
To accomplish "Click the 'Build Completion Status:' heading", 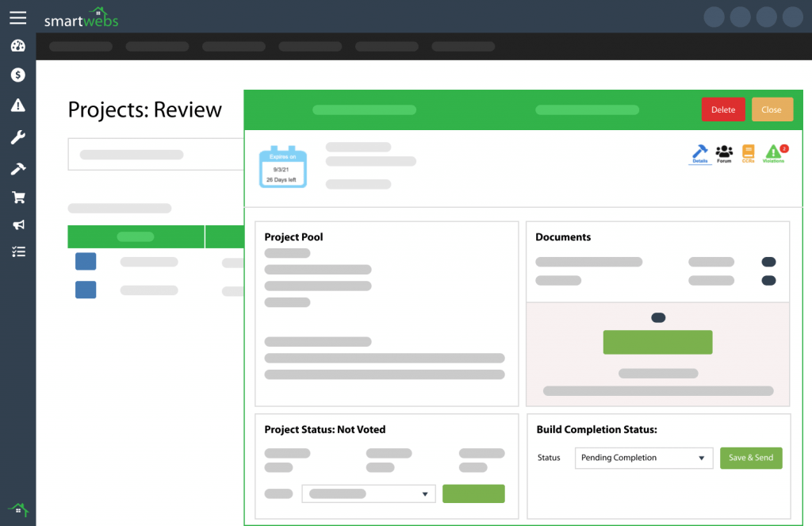I will [596, 430].
